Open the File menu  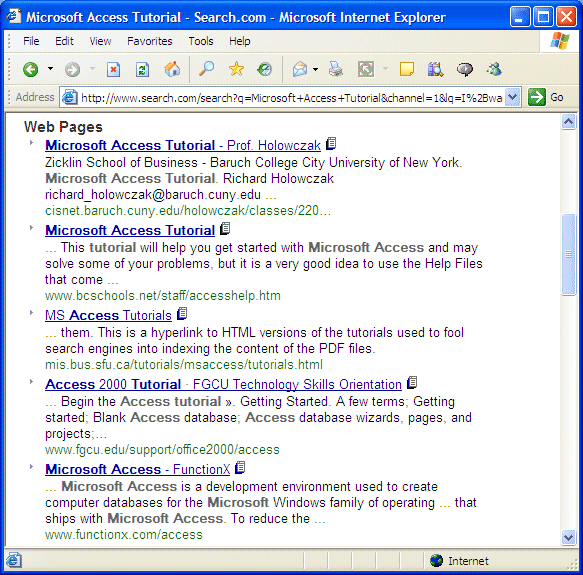[x=31, y=41]
